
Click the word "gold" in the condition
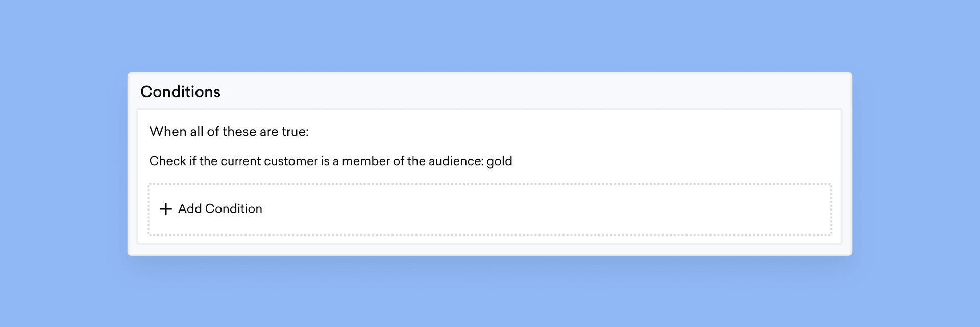(x=499, y=161)
